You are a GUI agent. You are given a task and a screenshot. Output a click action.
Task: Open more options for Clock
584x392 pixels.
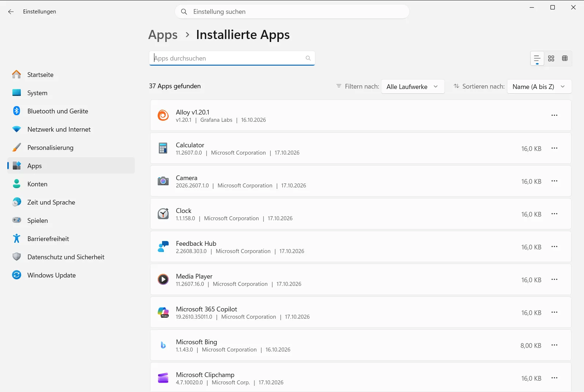pos(554,214)
